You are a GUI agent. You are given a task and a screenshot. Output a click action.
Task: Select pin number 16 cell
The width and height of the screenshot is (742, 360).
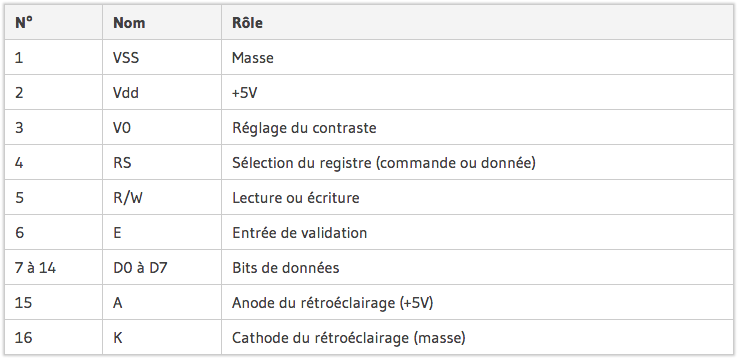[53, 337]
